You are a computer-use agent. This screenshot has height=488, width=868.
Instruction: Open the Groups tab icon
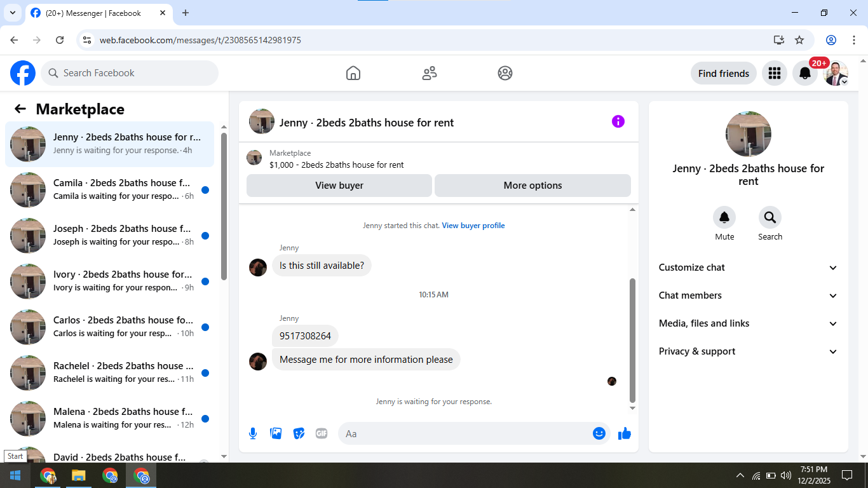pos(505,73)
